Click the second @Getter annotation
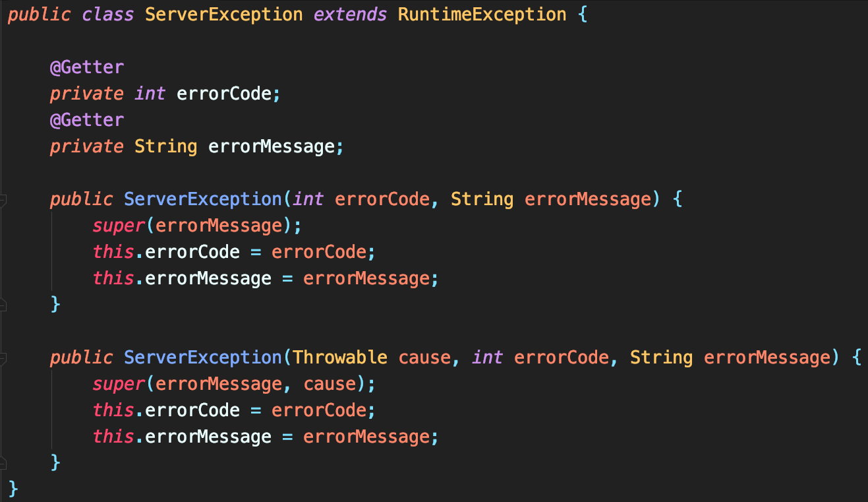Image resolution: width=868 pixels, height=502 pixels. 86,120
